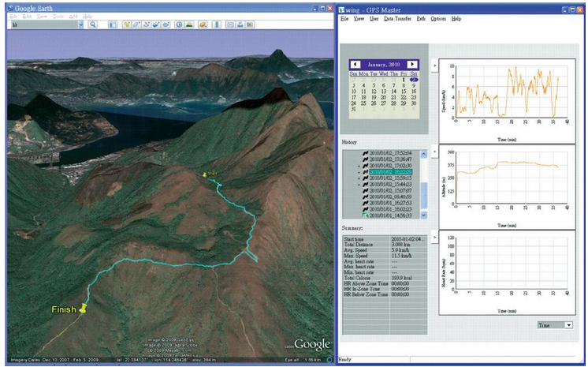Go to next month in the calendar
Viewport: 588px width, 367px height.
point(412,64)
